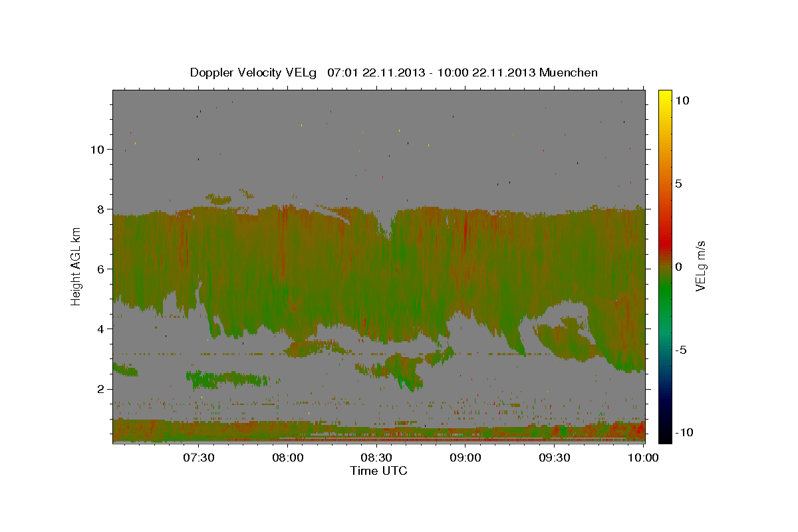Click the colorbar label -5
This screenshot has height=532, width=798.
pyautogui.click(x=680, y=350)
